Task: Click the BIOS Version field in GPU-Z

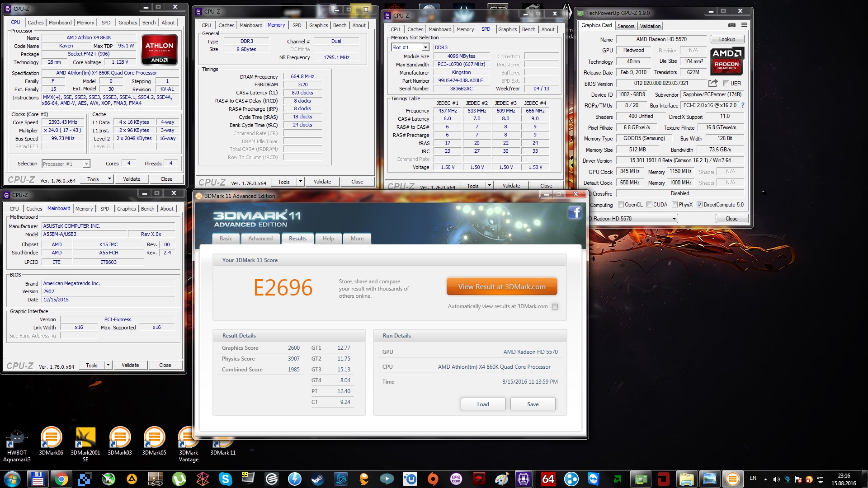Action: (661, 83)
